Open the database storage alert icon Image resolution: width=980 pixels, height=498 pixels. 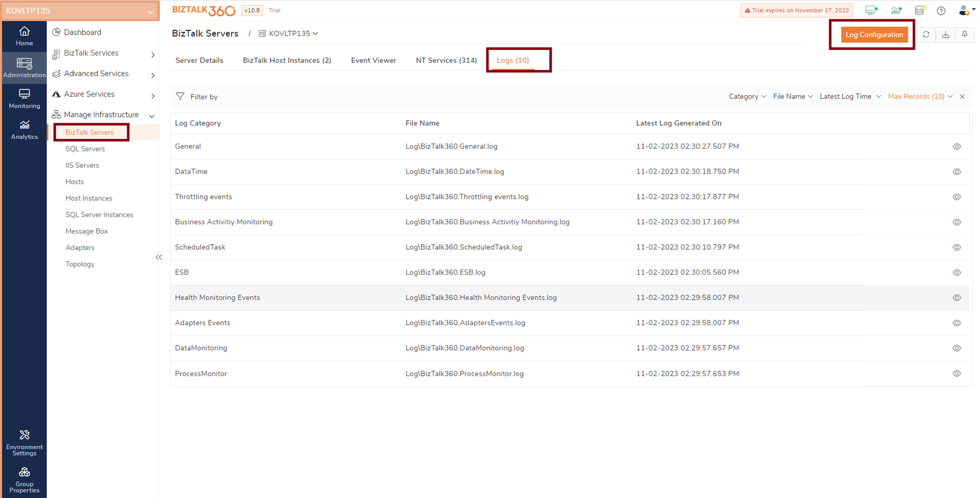click(920, 10)
